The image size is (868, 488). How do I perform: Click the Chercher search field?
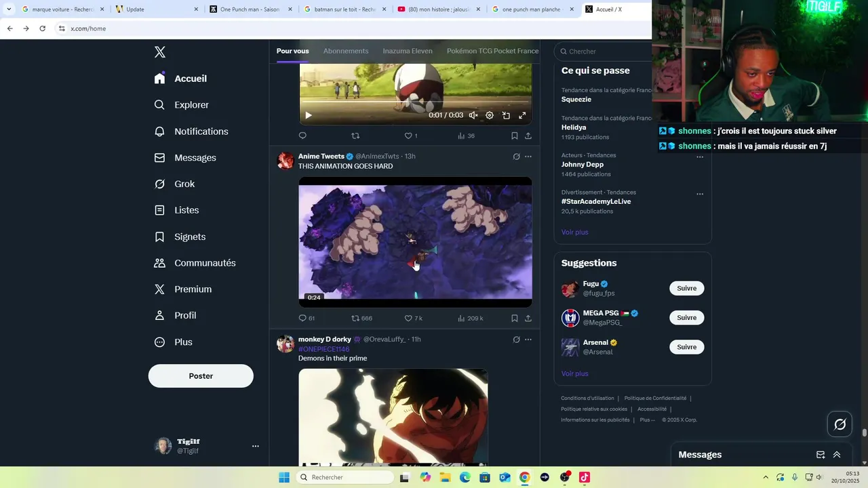(602, 52)
